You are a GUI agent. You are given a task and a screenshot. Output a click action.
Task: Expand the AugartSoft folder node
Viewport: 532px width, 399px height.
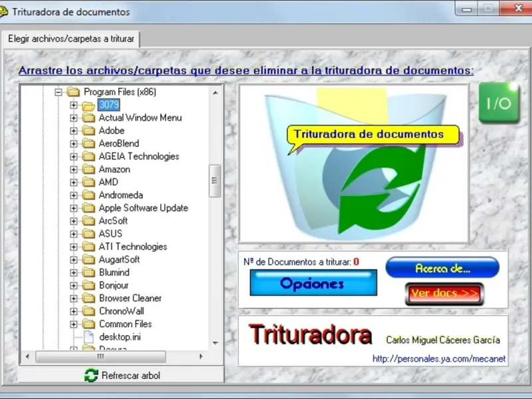pyautogui.click(x=73, y=260)
